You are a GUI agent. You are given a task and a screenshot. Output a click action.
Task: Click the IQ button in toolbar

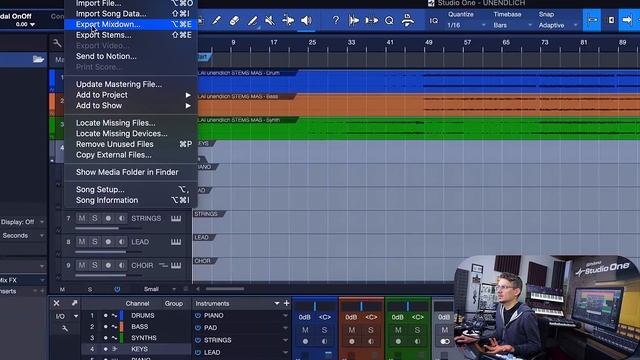point(433,20)
